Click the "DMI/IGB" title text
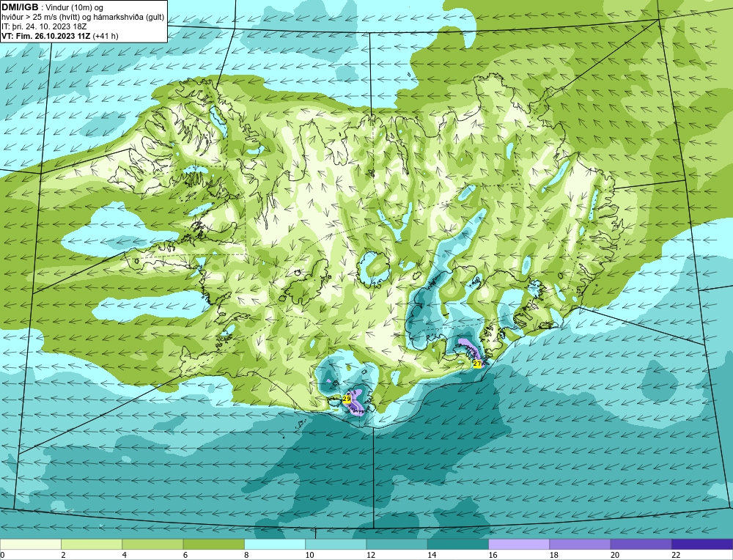This screenshot has width=733, height=560. 20,7
